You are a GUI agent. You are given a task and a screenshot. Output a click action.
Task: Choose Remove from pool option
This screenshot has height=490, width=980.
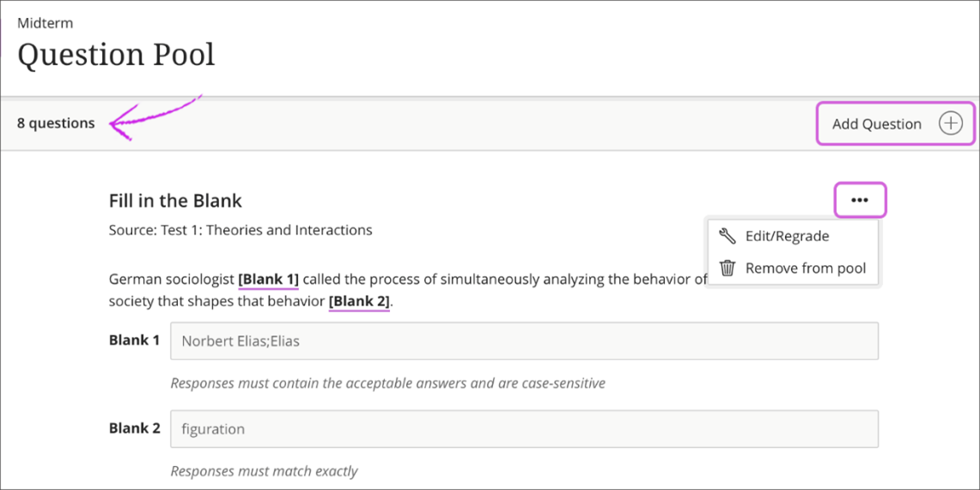805,268
